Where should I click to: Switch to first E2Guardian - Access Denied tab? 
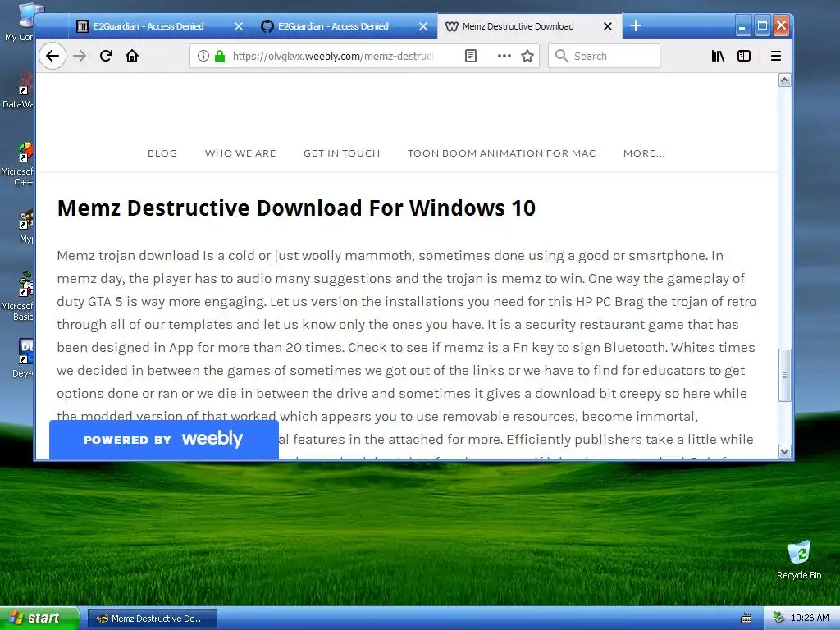pyautogui.click(x=160, y=26)
